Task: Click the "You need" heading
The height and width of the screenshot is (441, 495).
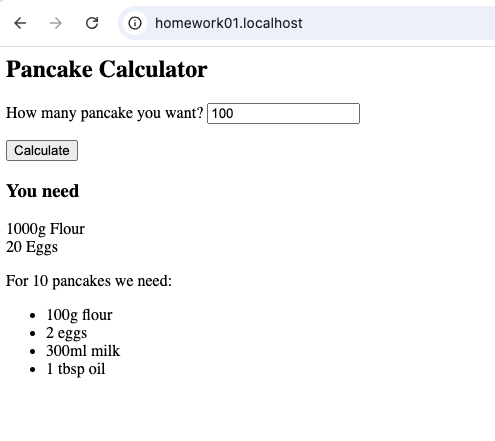Action: click(43, 191)
